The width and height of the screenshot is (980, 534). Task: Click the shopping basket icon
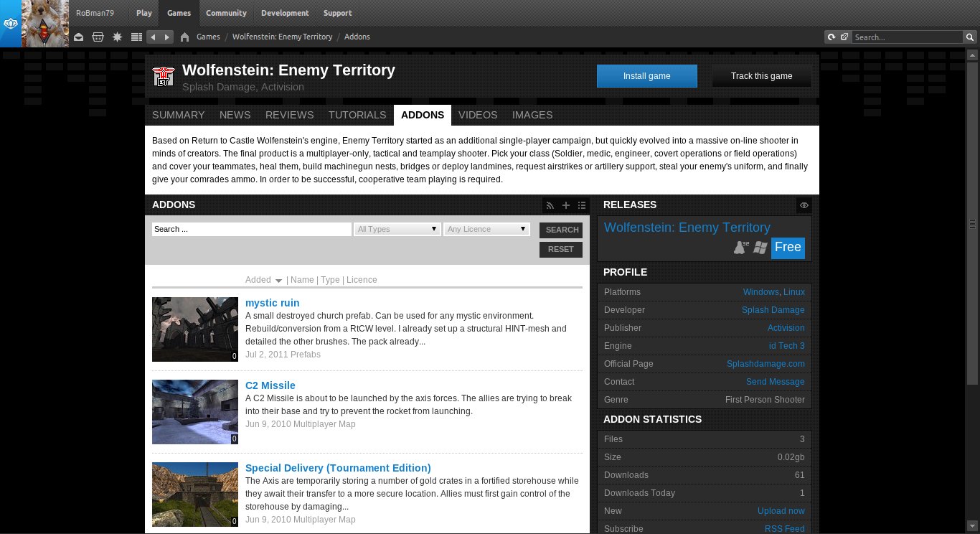pyautogui.click(x=98, y=37)
